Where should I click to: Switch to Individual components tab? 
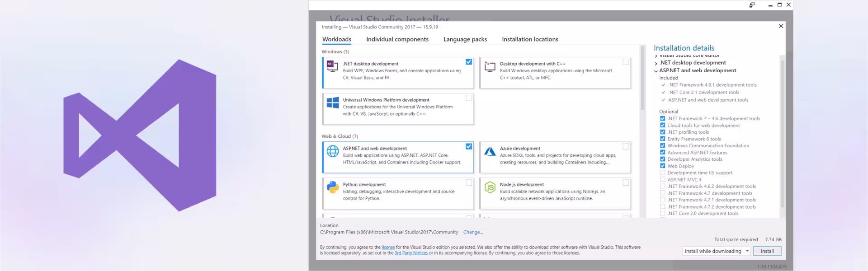pyautogui.click(x=397, y=39)
